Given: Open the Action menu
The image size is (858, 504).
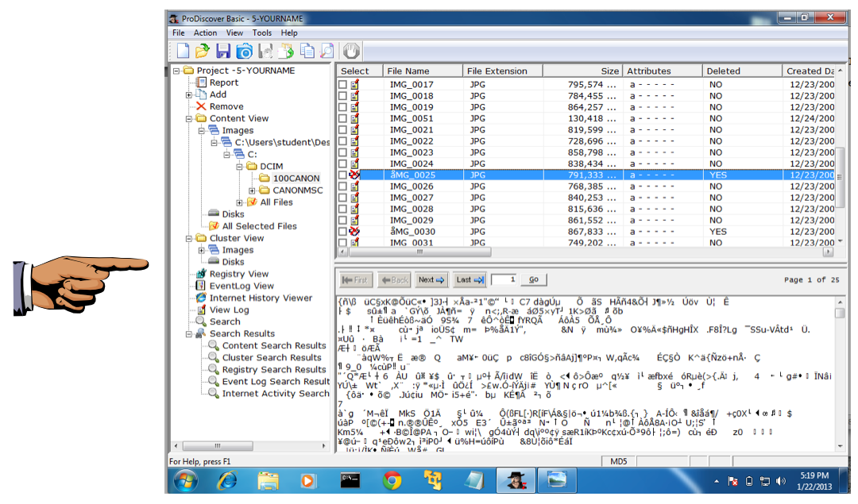Looking at the screenshot, I should [x=205, y=33].
